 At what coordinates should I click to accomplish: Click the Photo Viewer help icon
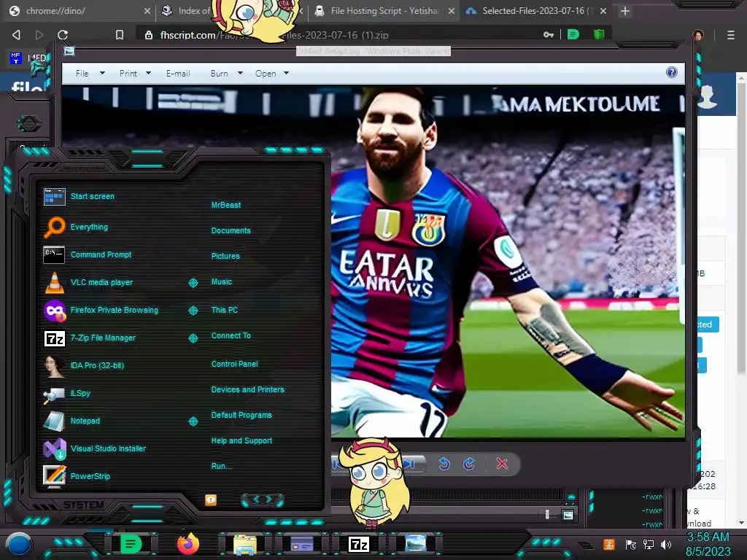point(672,72)
